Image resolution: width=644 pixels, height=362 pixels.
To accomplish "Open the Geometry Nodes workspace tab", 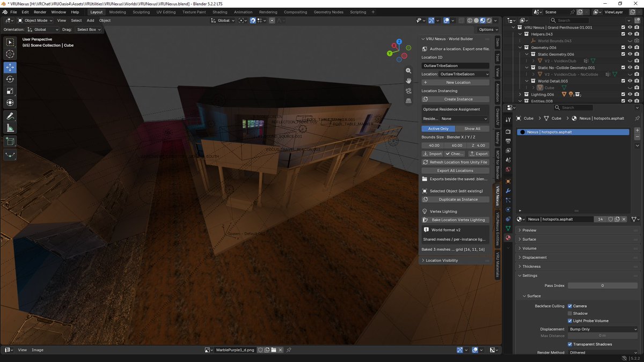I will tap(328, 12).
